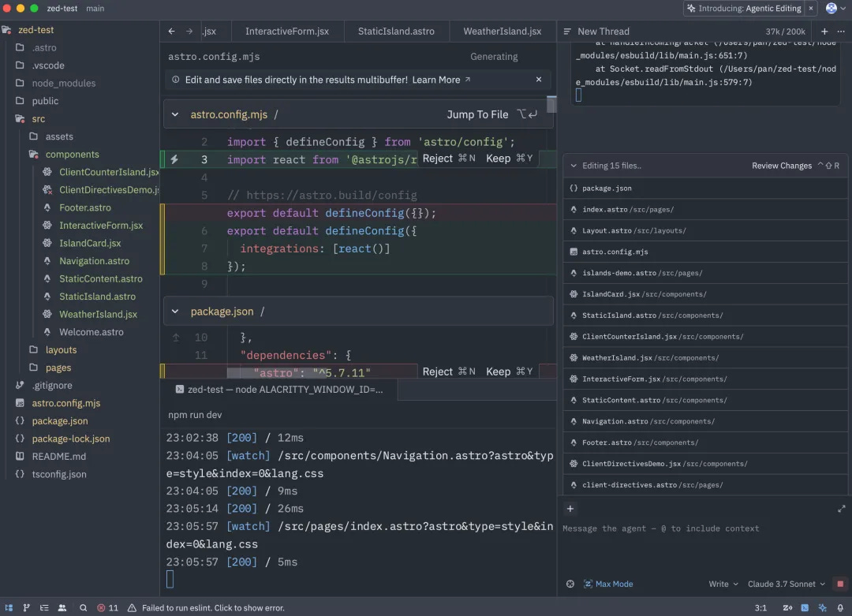
Task: Navigate back with the left arrow
Action: coord(172,32)
